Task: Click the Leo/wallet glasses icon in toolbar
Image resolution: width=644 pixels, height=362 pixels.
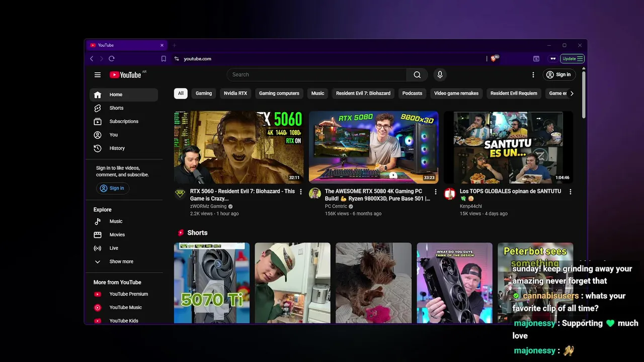Action: [553, 59]
